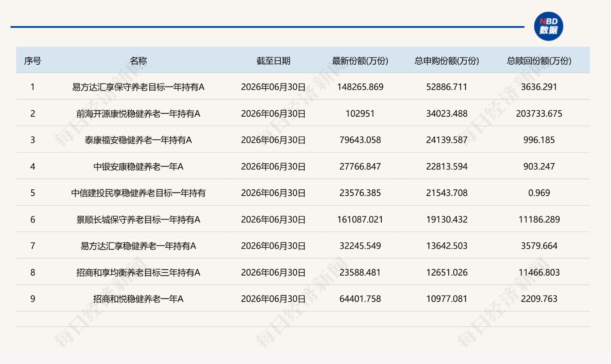
Task: Click the NBD数据 round logo
Action: click(548, 26)
